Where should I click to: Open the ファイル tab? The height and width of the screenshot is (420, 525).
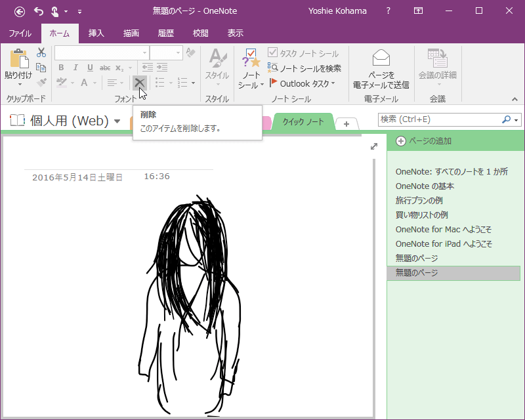point(20,33)
